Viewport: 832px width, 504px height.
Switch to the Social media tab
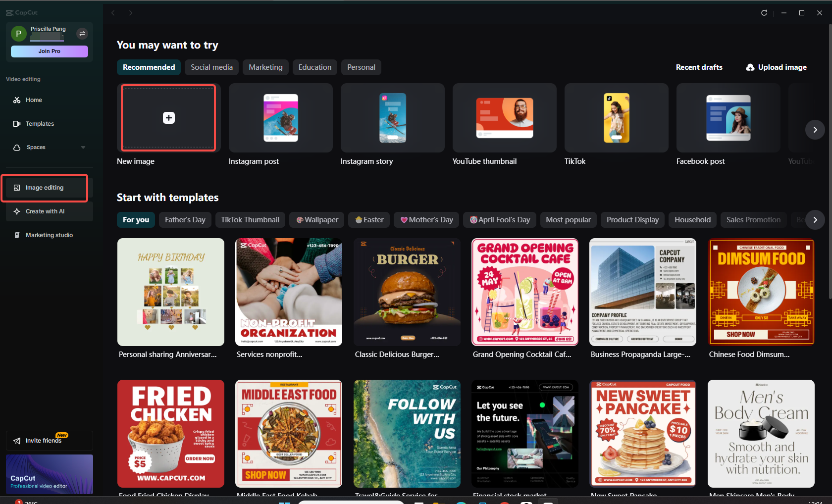pos(212,67)
